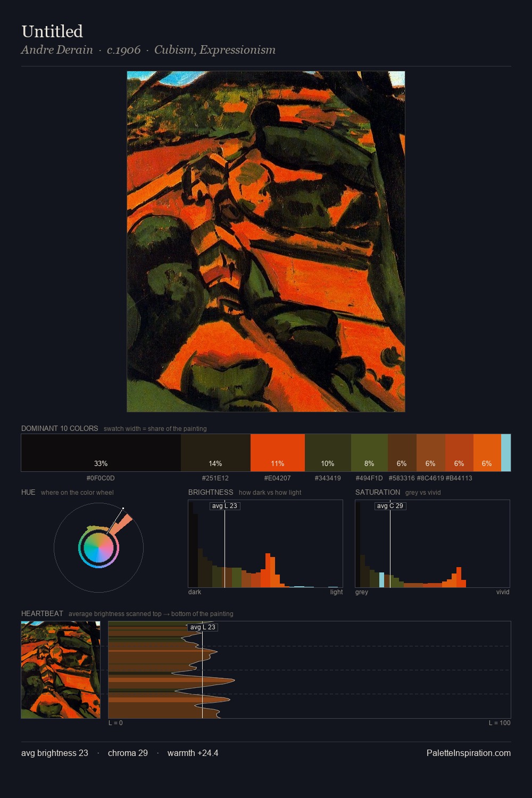Click the '#E04207' hex label
The width and height of the screenshot is (532, 798).
coord(278,478)
